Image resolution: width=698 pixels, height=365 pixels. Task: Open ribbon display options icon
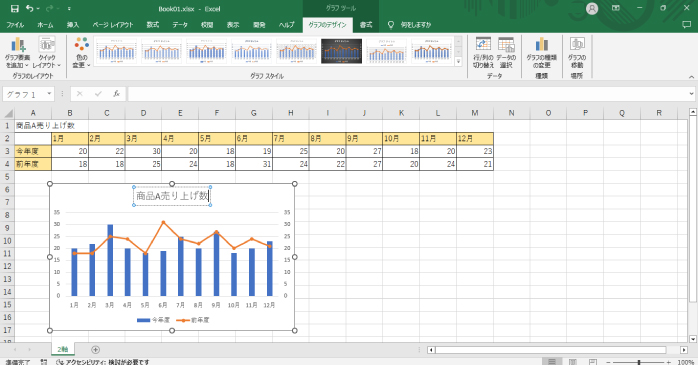tap(616, 8)
